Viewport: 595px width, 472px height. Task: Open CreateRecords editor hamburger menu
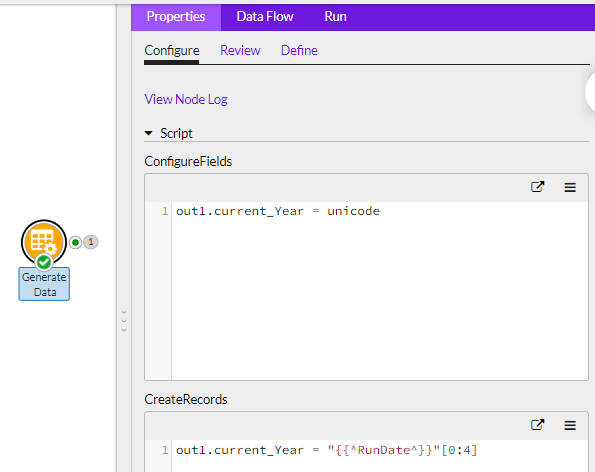click(570, 425)
